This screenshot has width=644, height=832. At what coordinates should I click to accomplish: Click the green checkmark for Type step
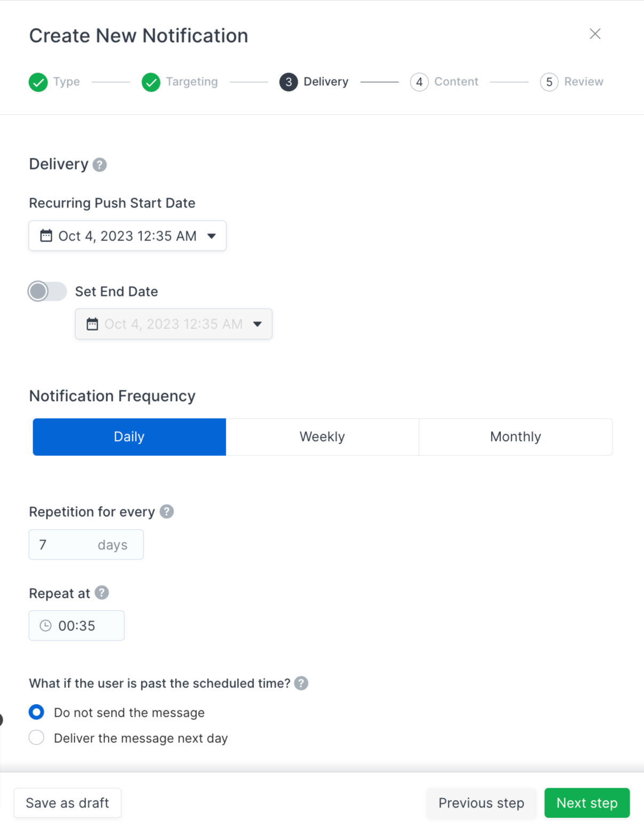point(38,82)
